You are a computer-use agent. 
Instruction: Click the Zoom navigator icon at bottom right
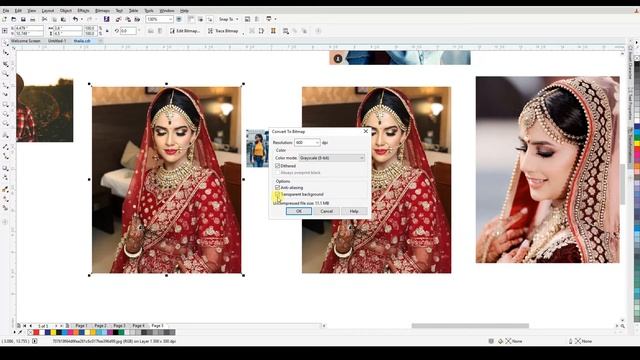(623, 326)
